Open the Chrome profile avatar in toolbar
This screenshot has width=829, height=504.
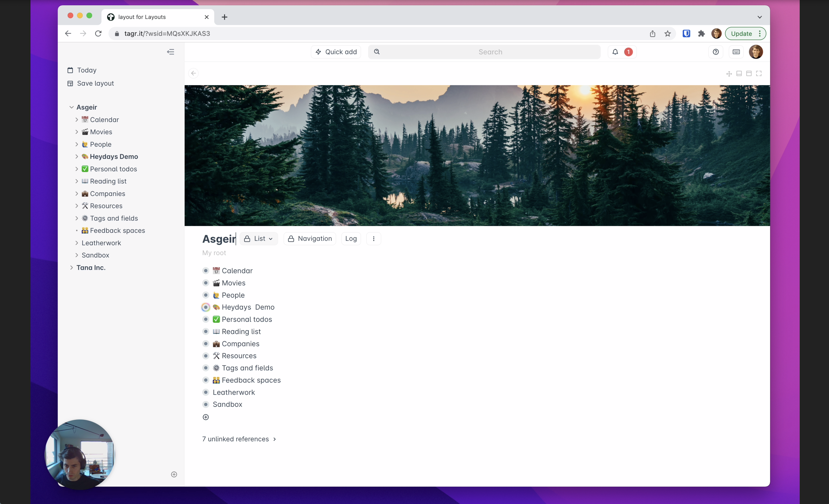coord(716,34)
